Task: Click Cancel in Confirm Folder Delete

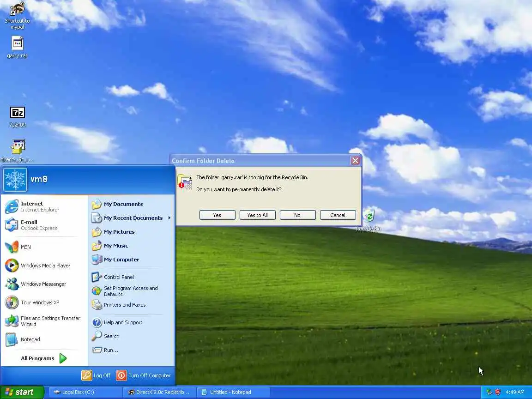Action: tap(338, 215)
